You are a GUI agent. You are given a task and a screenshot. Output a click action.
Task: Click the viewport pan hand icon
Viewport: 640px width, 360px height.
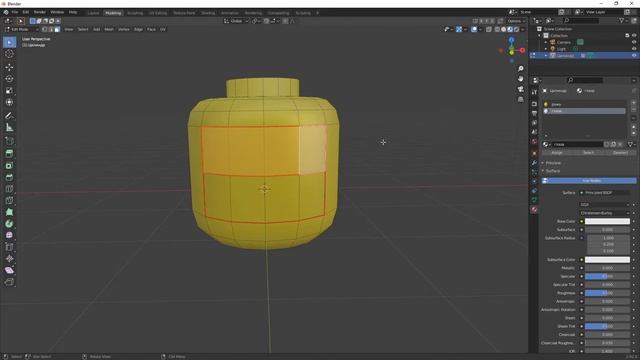coord(520,79)
